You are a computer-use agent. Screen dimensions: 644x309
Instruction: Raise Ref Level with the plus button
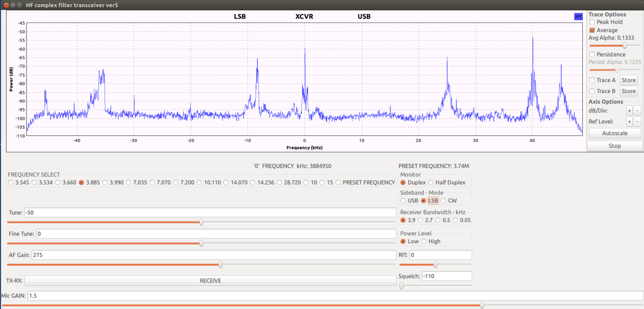pyautogui.click(x=630, y=122)
